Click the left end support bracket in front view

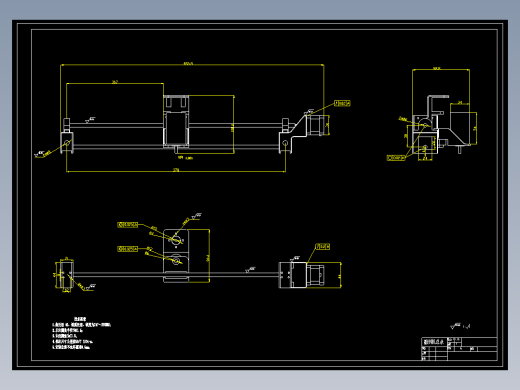tap(67, 136)
